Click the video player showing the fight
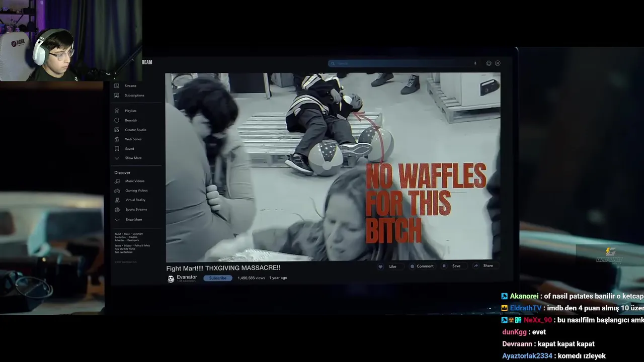This screenshot has height=362, width=644. tap(333, 167)
